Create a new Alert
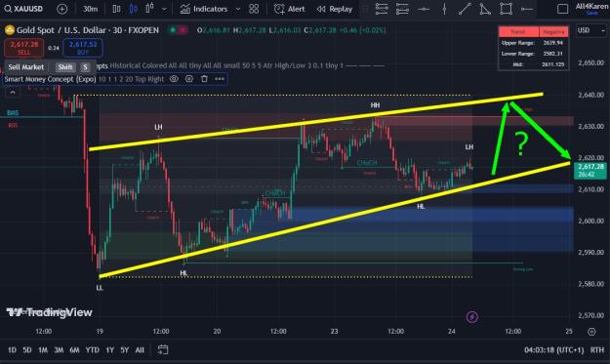 [x=290, y=9]
